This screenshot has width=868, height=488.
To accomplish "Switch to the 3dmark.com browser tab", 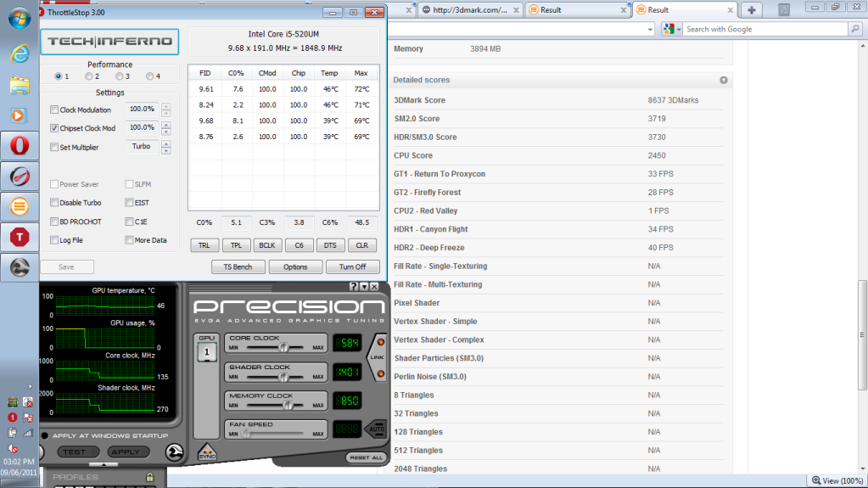I will pyautogui.click(x=470, y=10).
